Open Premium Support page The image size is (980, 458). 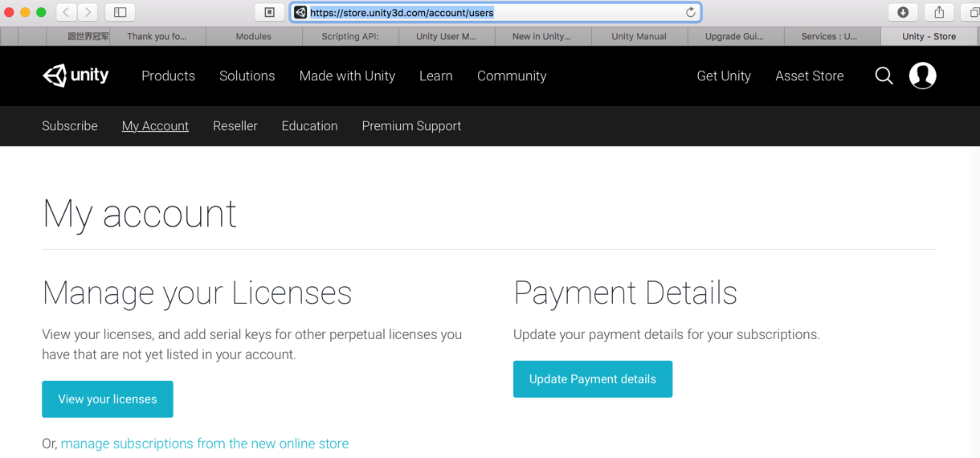pos(411,126)
